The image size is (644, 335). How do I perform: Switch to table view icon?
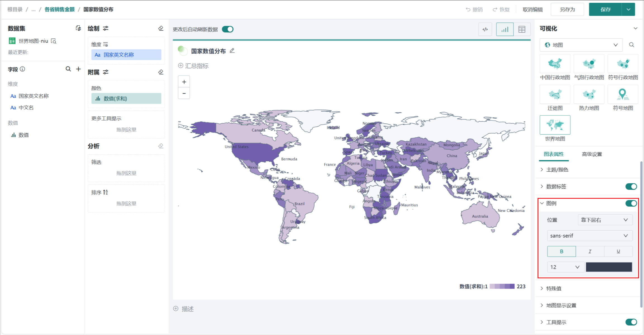coord(522,29)
